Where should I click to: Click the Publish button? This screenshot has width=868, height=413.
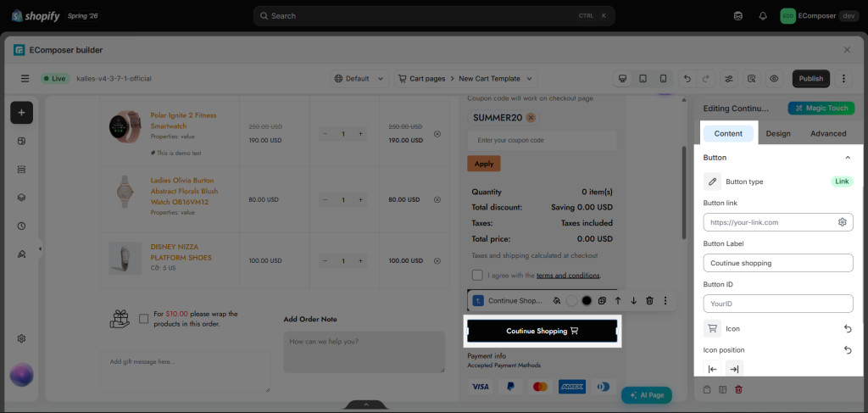click(811, 79)
